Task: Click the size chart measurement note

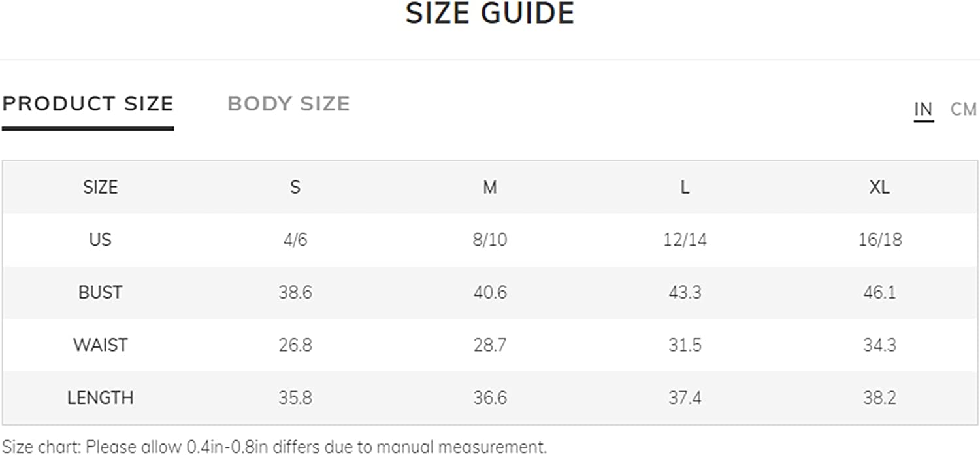Action: coord(274,447)
